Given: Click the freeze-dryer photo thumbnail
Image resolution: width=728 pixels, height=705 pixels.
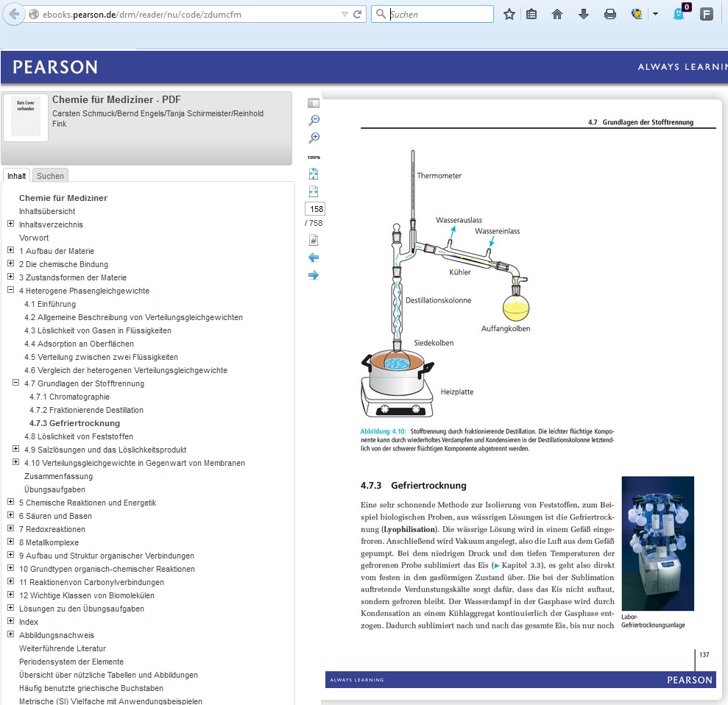Looking at the screenshot, I should (657, 543).
